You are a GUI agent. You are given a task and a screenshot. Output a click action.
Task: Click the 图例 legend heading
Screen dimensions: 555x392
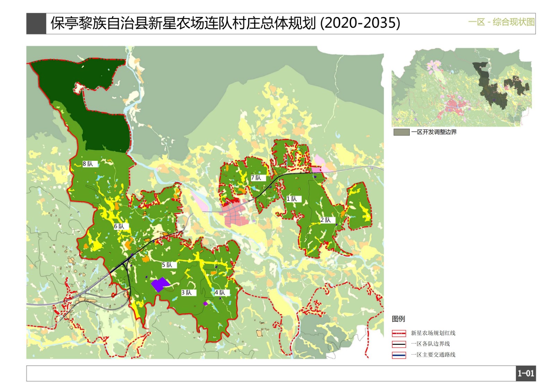pyautogui.click(x=398, y=319)
